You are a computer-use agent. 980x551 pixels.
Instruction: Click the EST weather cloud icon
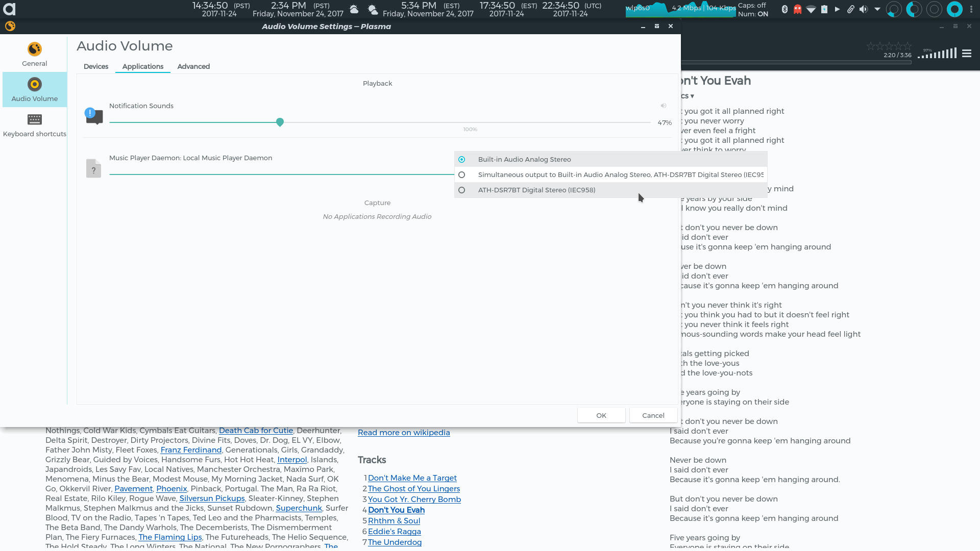point(373,9)
